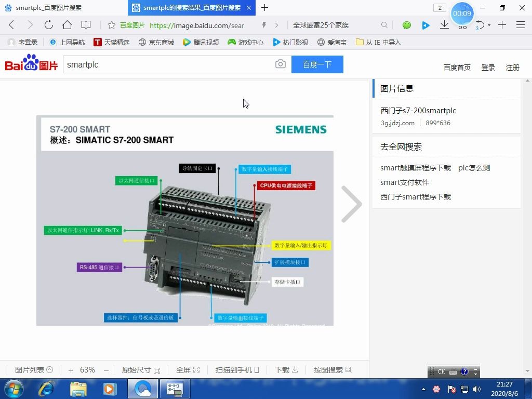Open the browser hamburger menu
This screenshot has width=532, height=399.
point(521,25)
